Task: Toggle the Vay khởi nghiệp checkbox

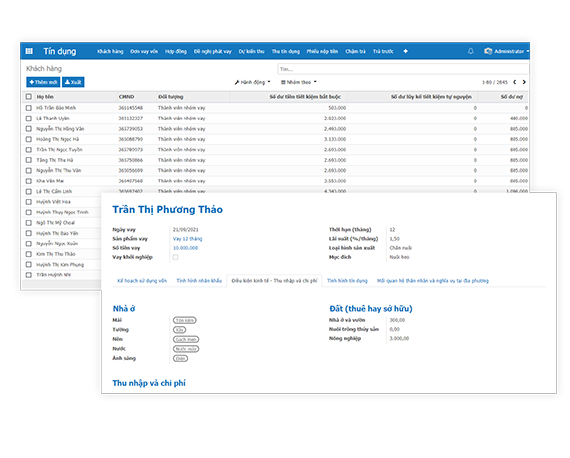Action: click(x=175, y=257)
